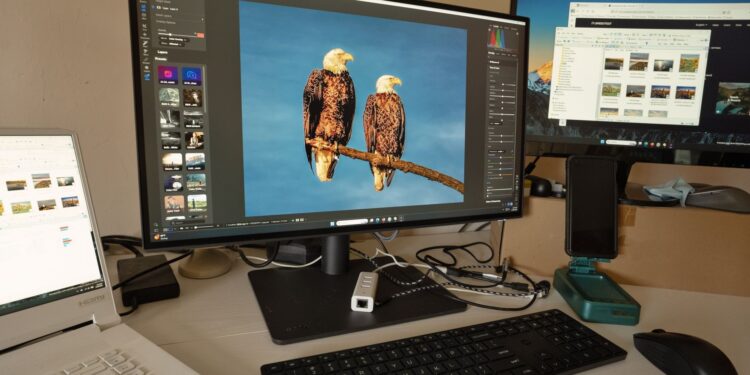Screen dimensions: 750x375
Task: Select the blue camera preset thumbnail
Action: click(191, 76)
